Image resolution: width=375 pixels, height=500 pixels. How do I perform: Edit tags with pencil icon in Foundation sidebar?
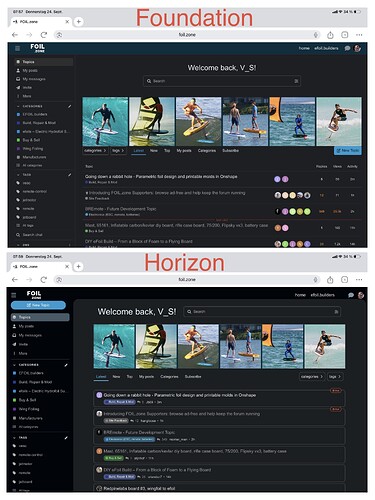[x=69, y=175]
